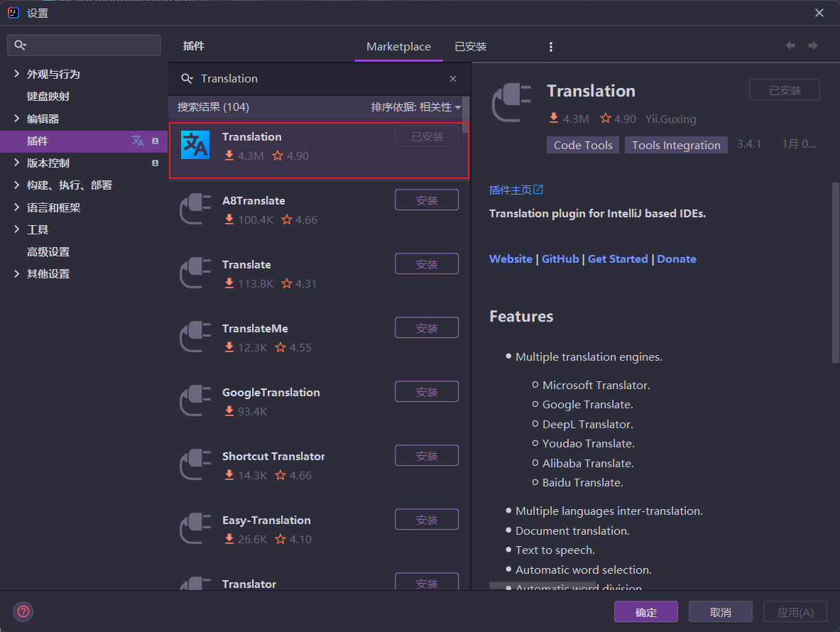The height and width of the screenshot is (632, 840).
Task: Install the Translate plugin
Action: pyautogui.click(x=427, y=263)
